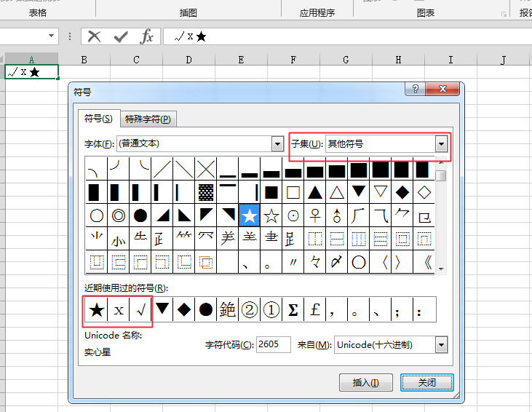This screenshot has width=532, height=412.
Task: Pick the female sign symbol
Action: tap(315, 215)
